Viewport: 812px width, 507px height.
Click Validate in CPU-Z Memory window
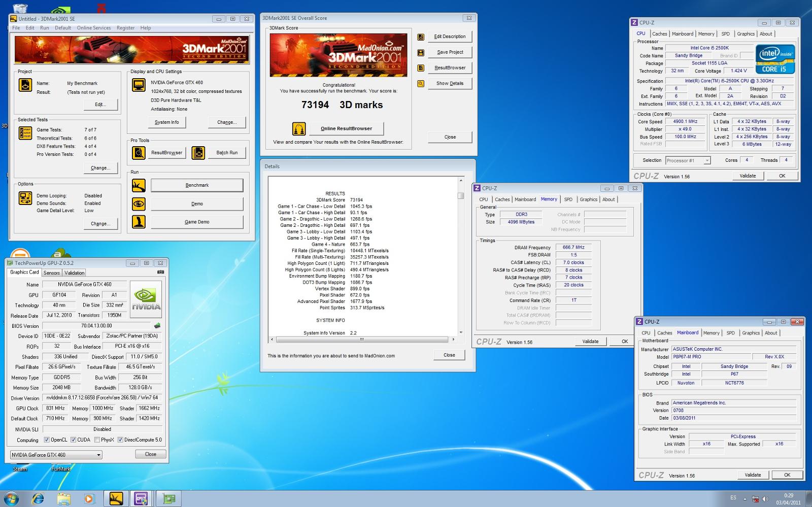pyautogui.click(x=590, y=342)
